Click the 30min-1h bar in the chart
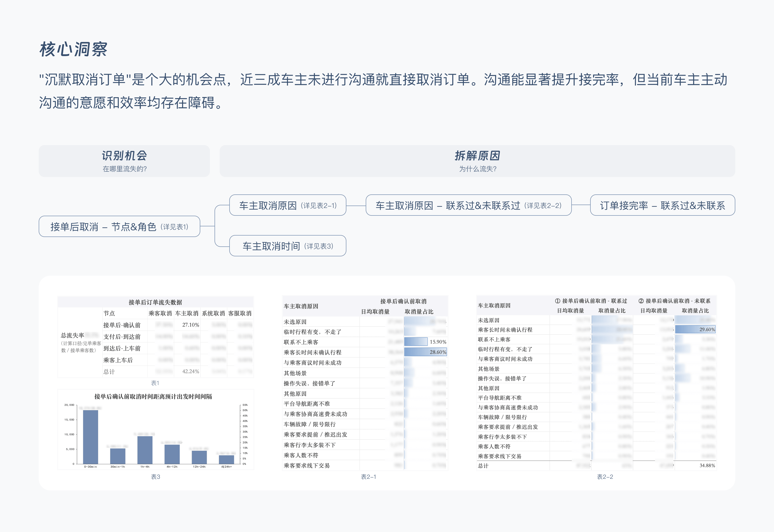Screen dimensions: 774x532 click(118, 456)
